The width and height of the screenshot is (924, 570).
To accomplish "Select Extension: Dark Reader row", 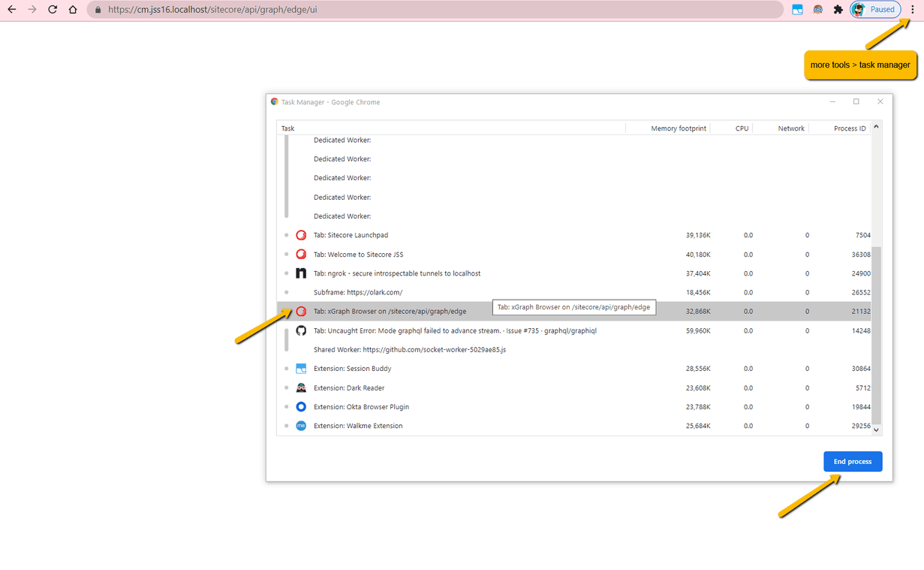I will [x=574, y=388].
